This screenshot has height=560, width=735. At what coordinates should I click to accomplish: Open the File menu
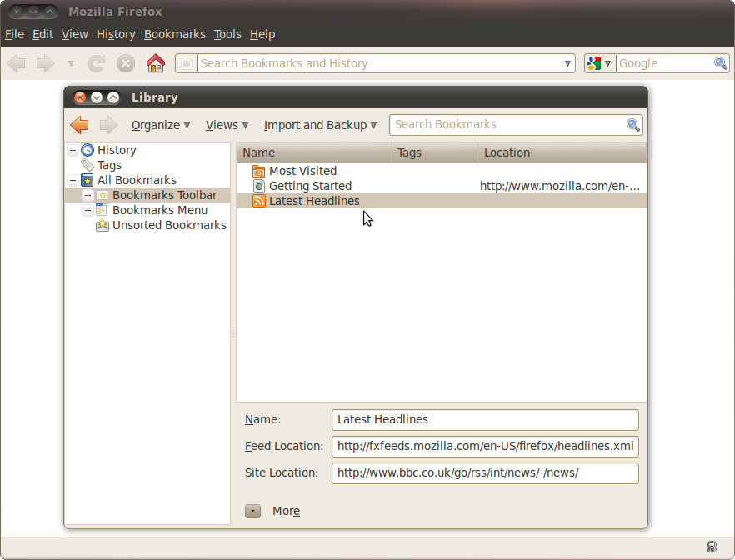pos(14,34)
